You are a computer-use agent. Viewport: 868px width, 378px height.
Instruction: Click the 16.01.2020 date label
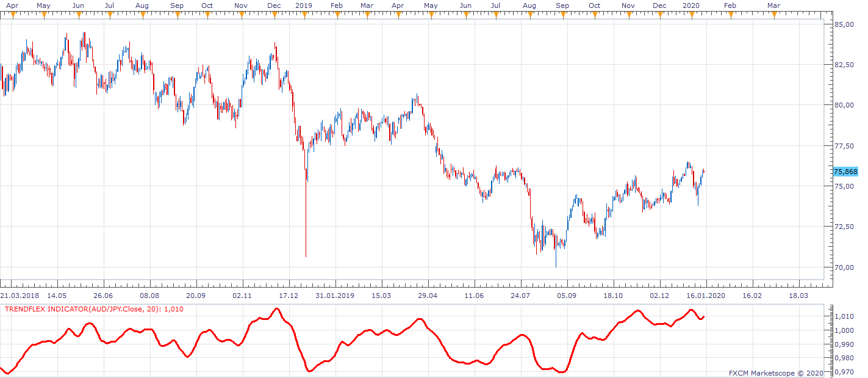point(706,296)
